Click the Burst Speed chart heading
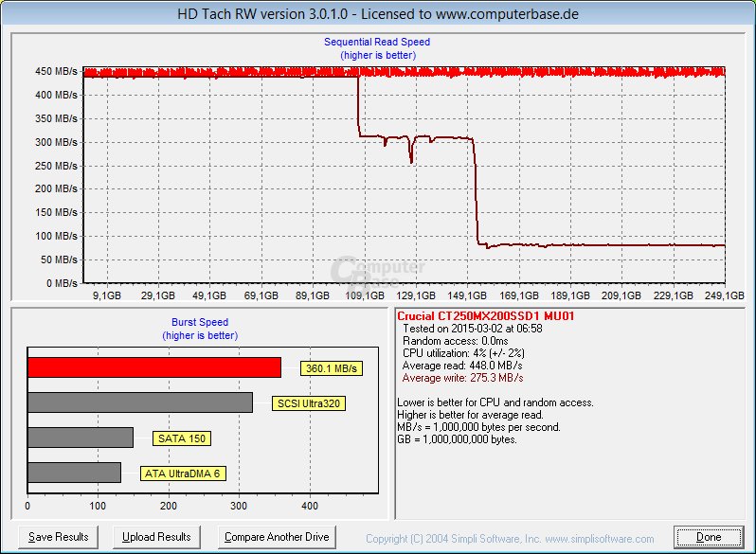Viewport: 756px width, 554px height. click(x=199, y=322)
